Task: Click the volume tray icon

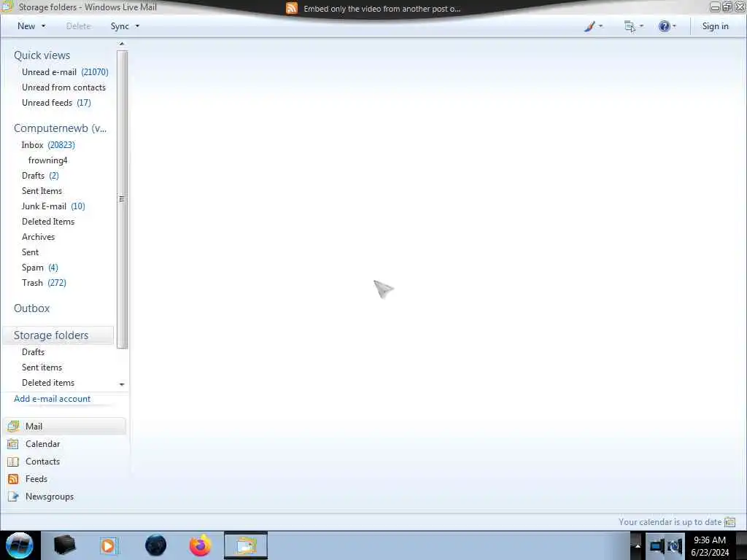Action: click(x=675, y=546)
